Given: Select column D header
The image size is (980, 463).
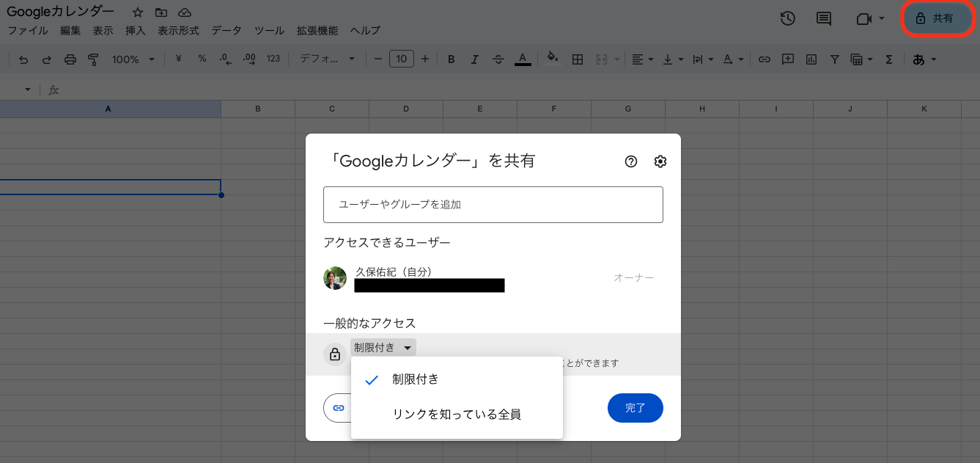Looking at the screenshot, I should 406,109.
